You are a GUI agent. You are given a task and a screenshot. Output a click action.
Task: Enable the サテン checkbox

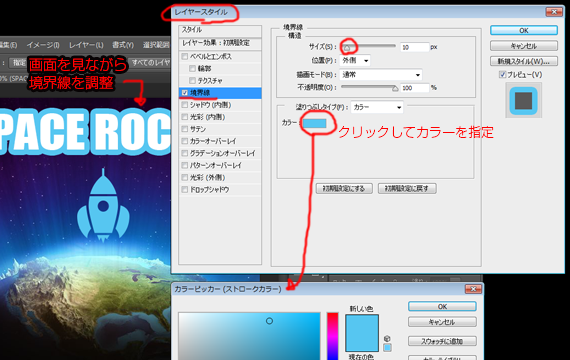pyautogui.click(x=185, y=129)
